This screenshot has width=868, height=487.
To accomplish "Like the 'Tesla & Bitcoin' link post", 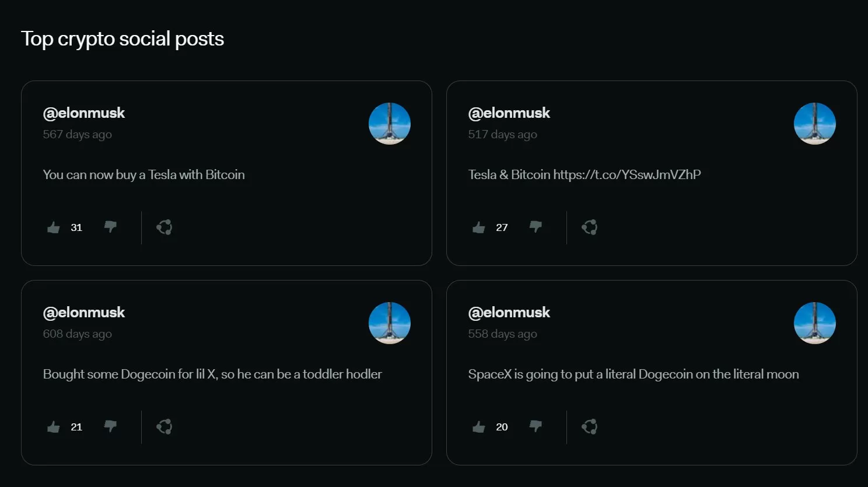I will tap(479, 227).
